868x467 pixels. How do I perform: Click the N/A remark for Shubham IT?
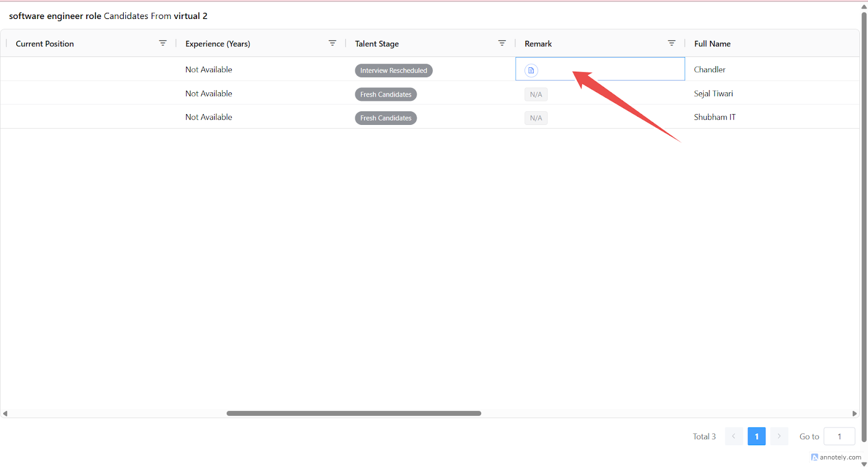[x=536, y=118]
